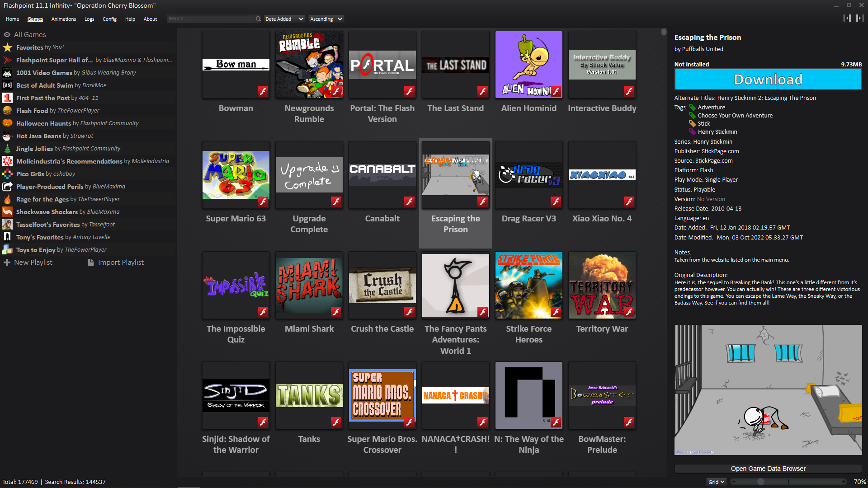The height and width of the screenshot is (488, 868).
Task: Click the Jingle Jellies candy icon
Action: pos(7,148)
